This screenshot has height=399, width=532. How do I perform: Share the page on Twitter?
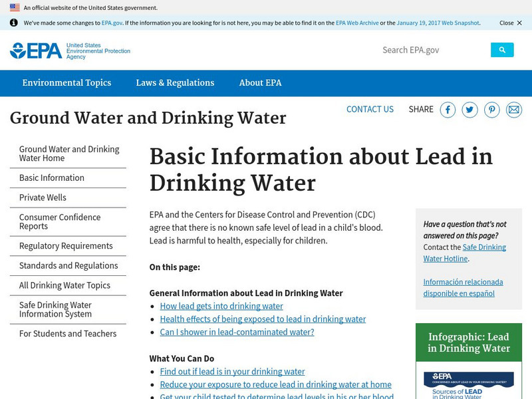469,110
